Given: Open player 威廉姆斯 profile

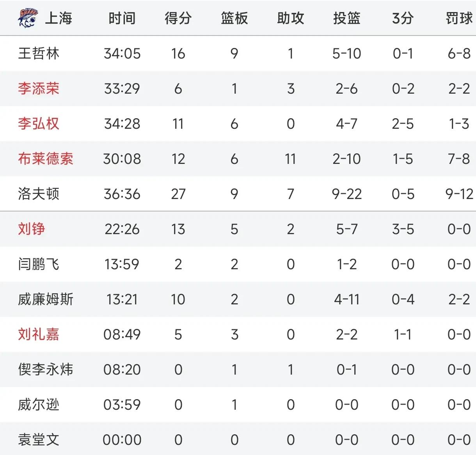Looking at the screenshot, I should pyautogui.click(x=46, y=299).
